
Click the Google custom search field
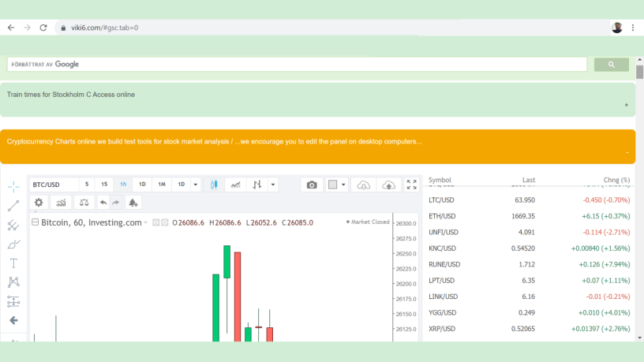pyautogui.click(x=297, y=65)
